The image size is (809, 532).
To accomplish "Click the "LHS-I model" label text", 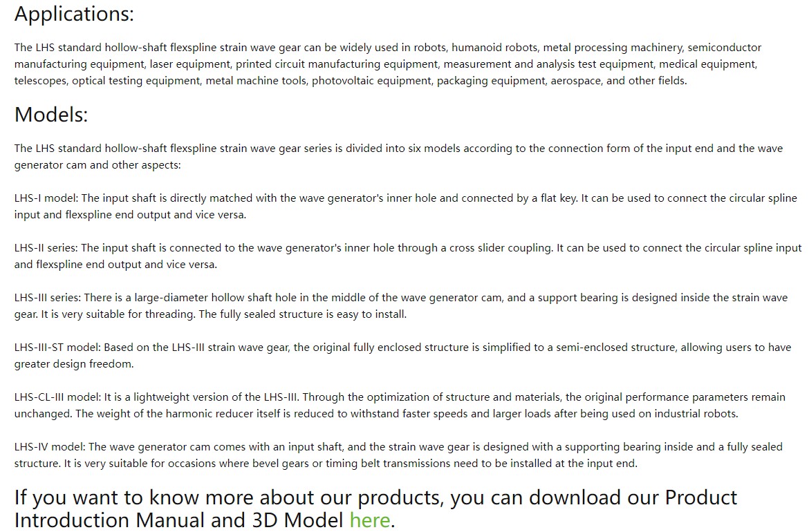I will point(46,198).
